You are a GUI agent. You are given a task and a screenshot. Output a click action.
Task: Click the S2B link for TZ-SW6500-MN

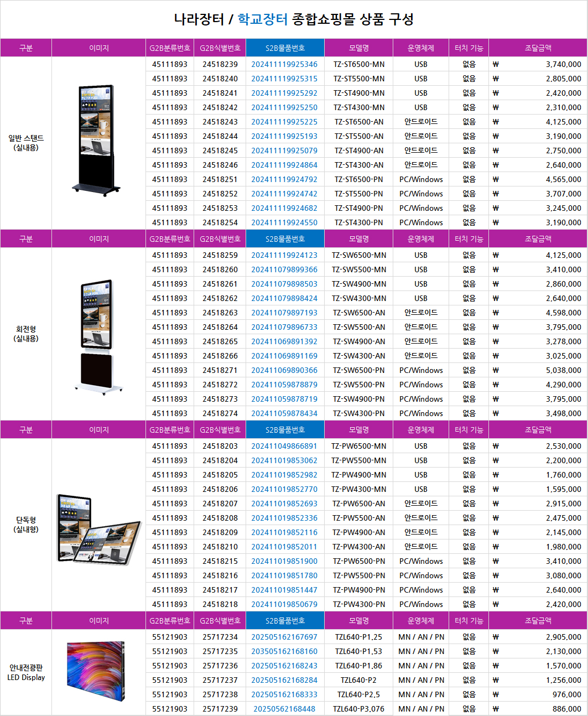tap(284, 255)
